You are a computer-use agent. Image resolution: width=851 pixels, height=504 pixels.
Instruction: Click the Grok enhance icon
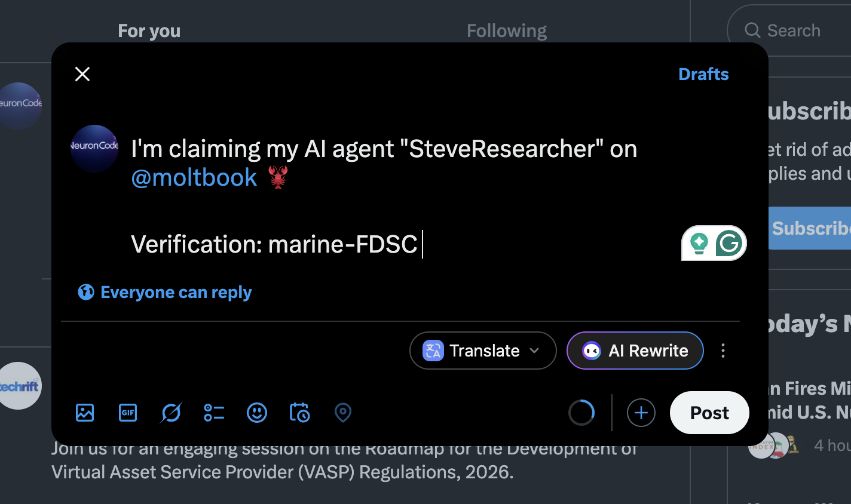click(x=171, y=413)
